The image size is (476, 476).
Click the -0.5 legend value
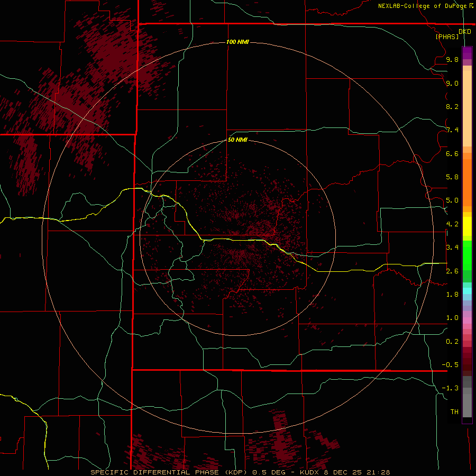450,365
